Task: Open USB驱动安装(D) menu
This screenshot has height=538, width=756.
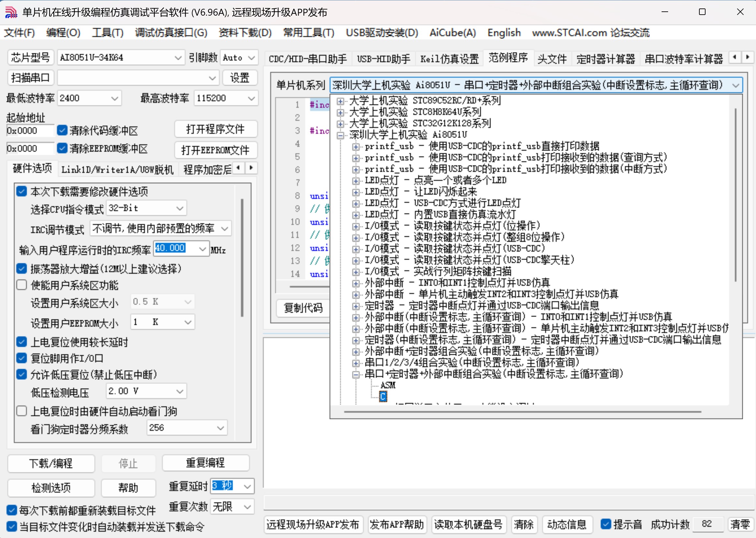Action: pos(382,33)
